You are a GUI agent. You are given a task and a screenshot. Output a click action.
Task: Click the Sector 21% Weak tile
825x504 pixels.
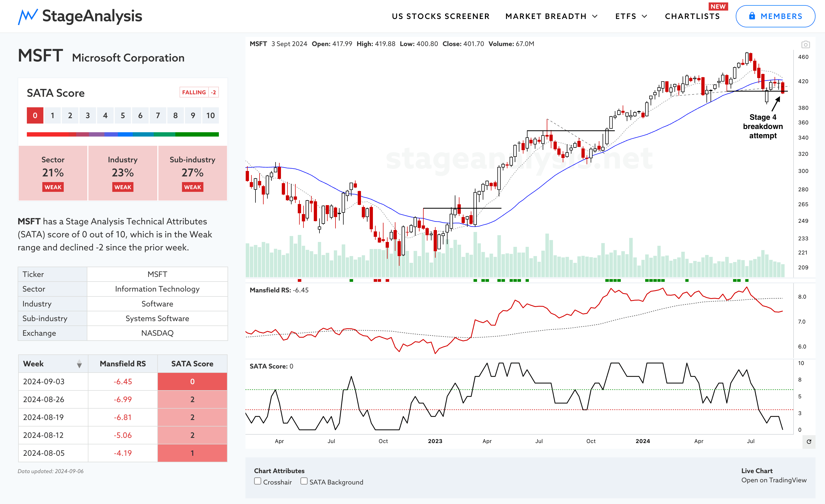53,173
